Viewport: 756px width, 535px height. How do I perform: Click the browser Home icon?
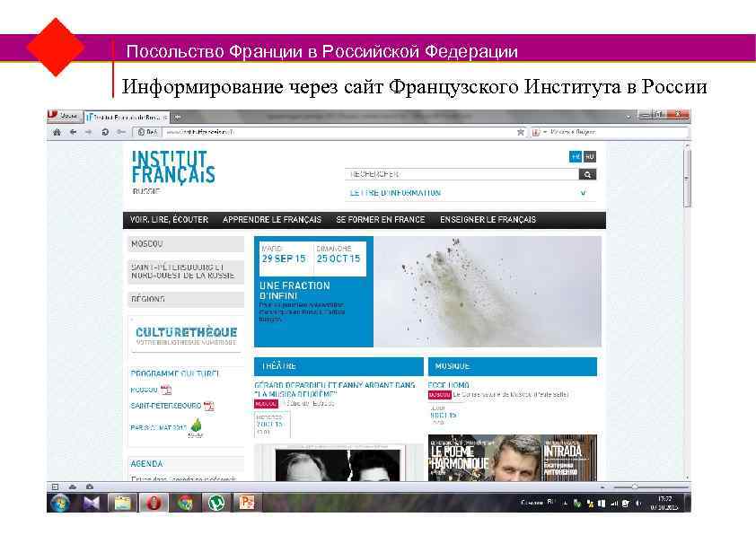(56, 131)
